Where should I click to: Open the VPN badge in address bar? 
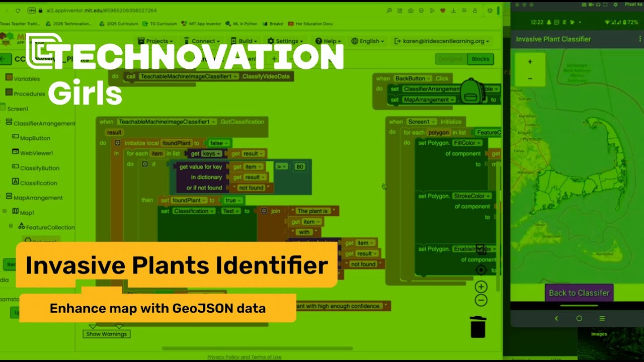[x=32, y=11]
